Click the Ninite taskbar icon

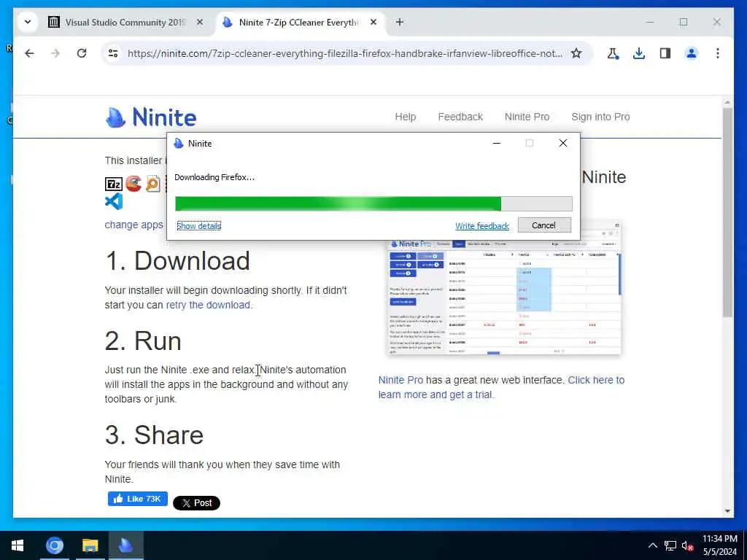(125, 545)
